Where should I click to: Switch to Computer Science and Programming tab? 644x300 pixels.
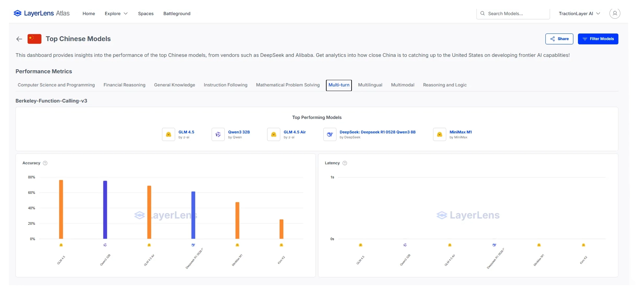tap(56, 85)
